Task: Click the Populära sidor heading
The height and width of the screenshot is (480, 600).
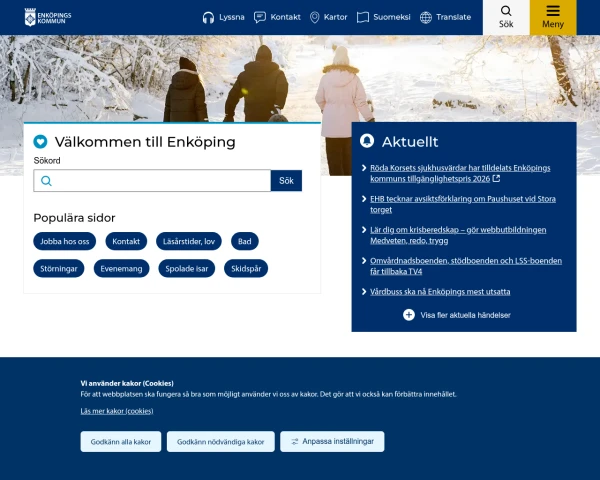Action: tap(74, 218)
